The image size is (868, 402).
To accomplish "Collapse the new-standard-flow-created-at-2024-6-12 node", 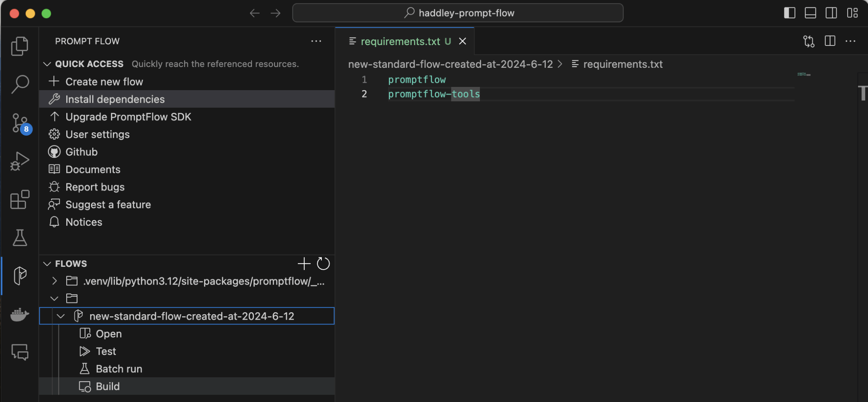I will tap(61, 316).
